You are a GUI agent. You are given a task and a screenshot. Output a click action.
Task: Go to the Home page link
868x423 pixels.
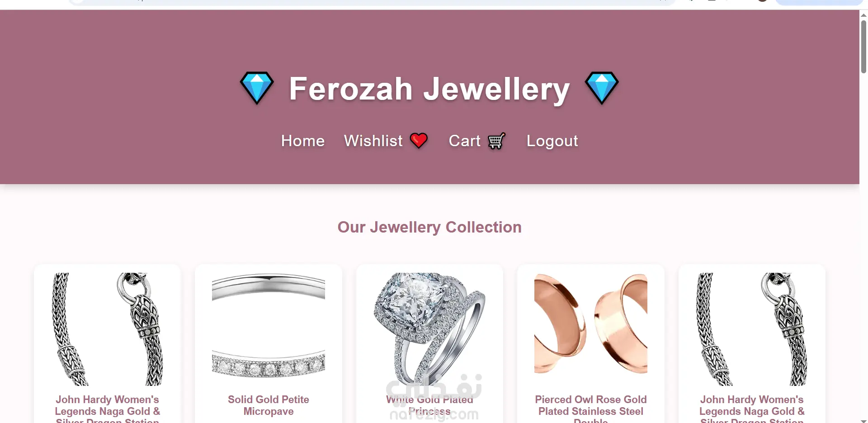click(x=303, y=141)
